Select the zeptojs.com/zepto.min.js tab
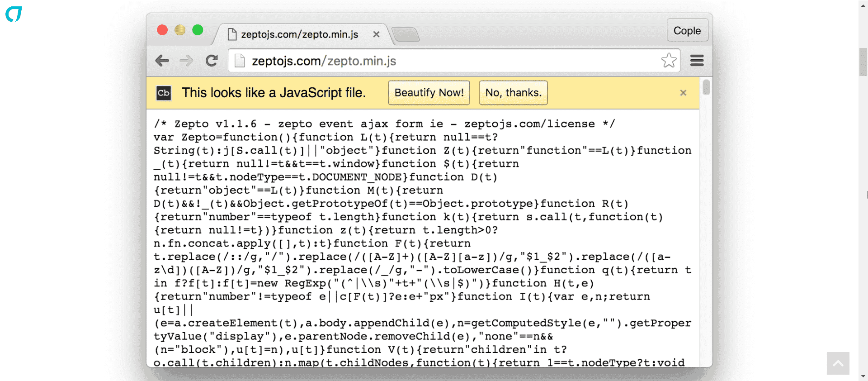 point(299,34)
